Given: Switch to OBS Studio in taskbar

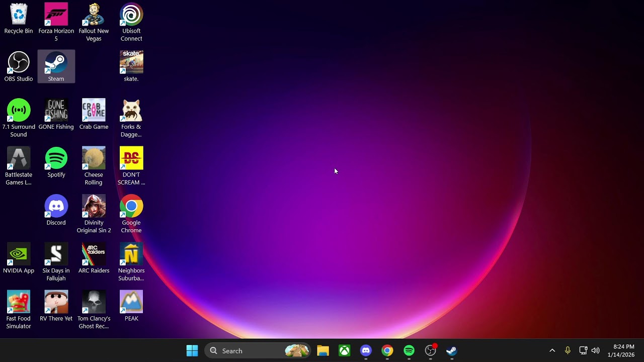Looking at the screenshot, I should coord(431,350).
